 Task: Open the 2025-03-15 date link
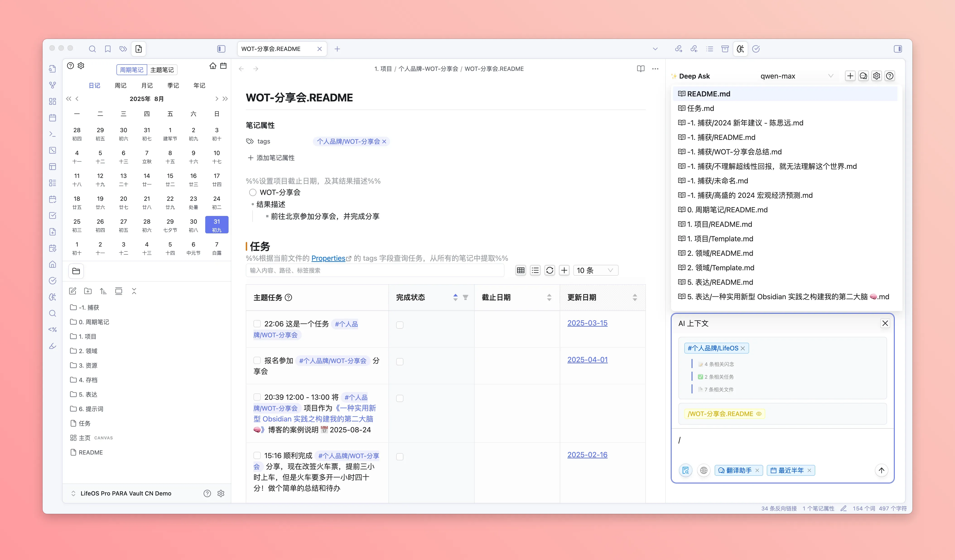pos(587,323)
